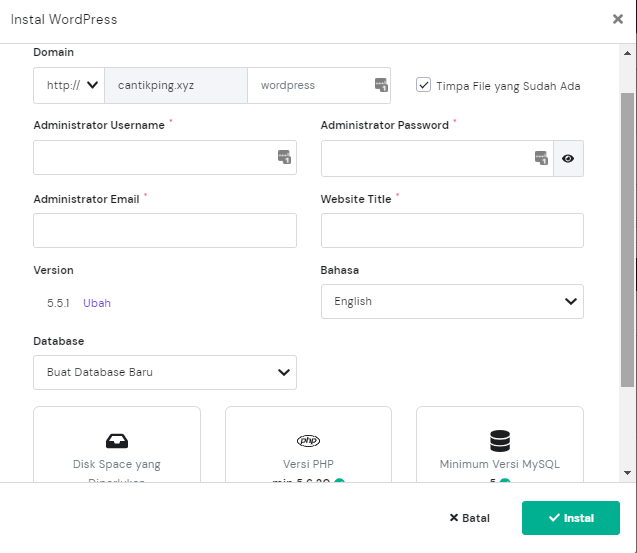
Task: Click the Website Title label
Action: coord(356,199)
